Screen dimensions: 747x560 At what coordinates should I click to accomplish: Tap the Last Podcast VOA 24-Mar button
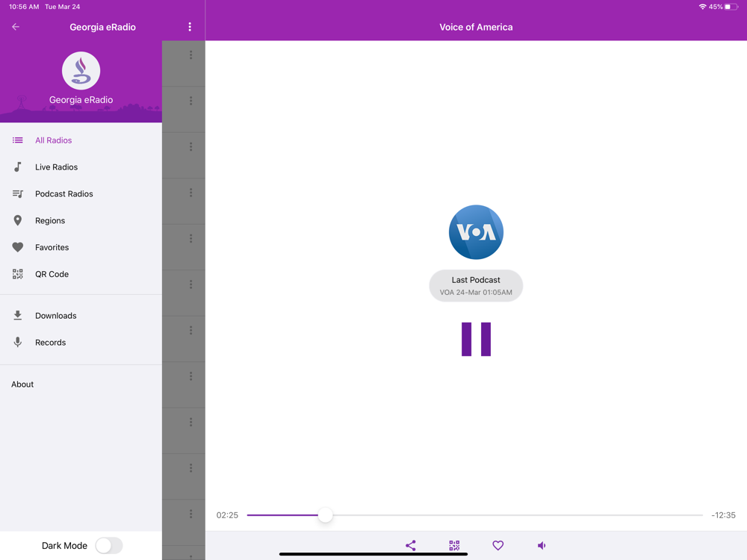(x=476, y=286)
